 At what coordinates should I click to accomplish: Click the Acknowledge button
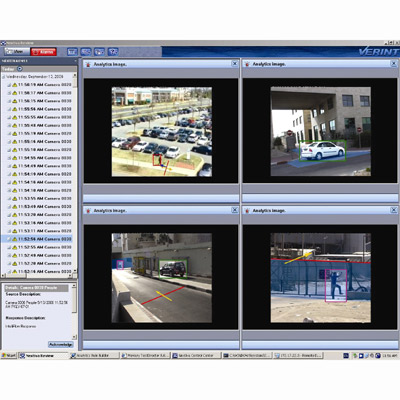(x=61, y=344)
